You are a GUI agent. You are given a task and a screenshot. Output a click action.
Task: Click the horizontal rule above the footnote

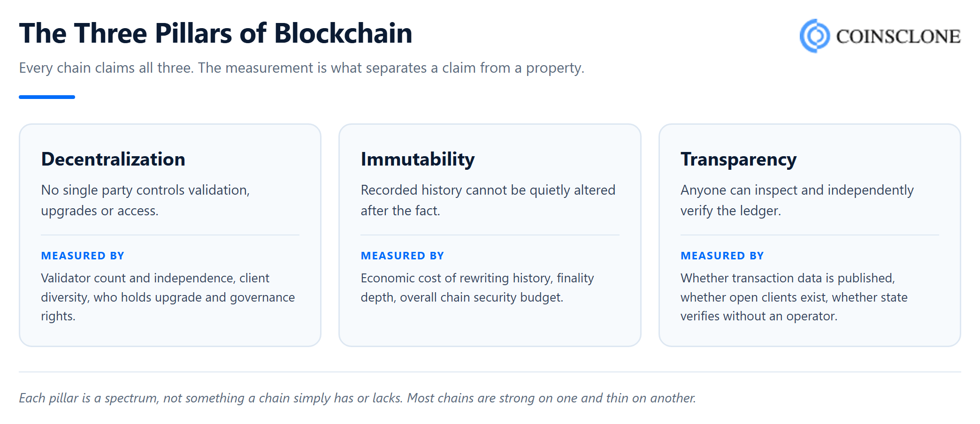490,372
